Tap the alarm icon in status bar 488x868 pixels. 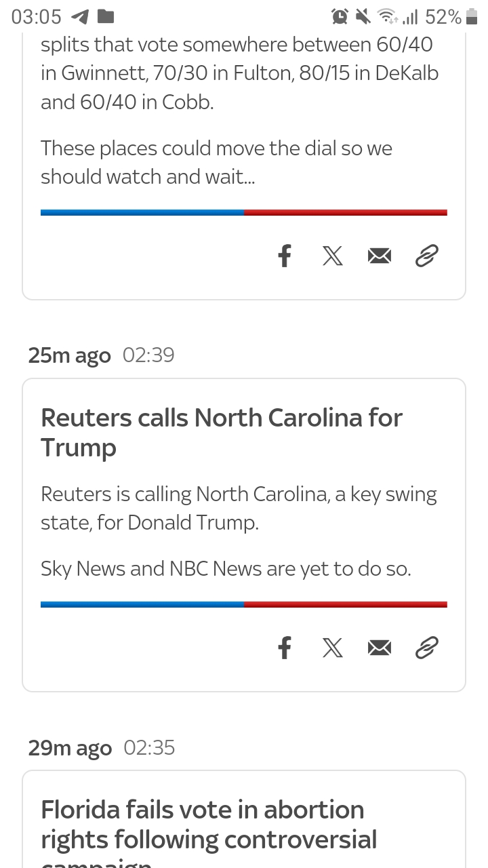[x=339, y=17]
